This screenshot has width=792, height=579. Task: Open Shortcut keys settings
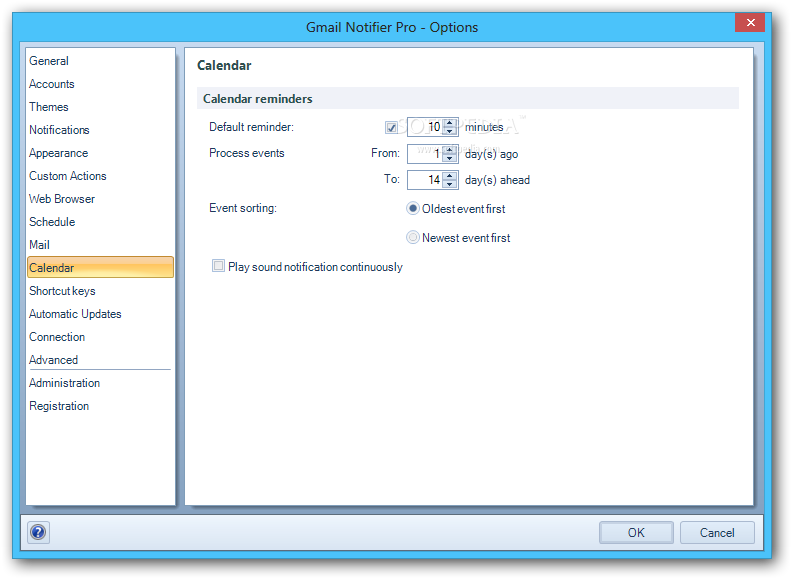pos(62,291)
